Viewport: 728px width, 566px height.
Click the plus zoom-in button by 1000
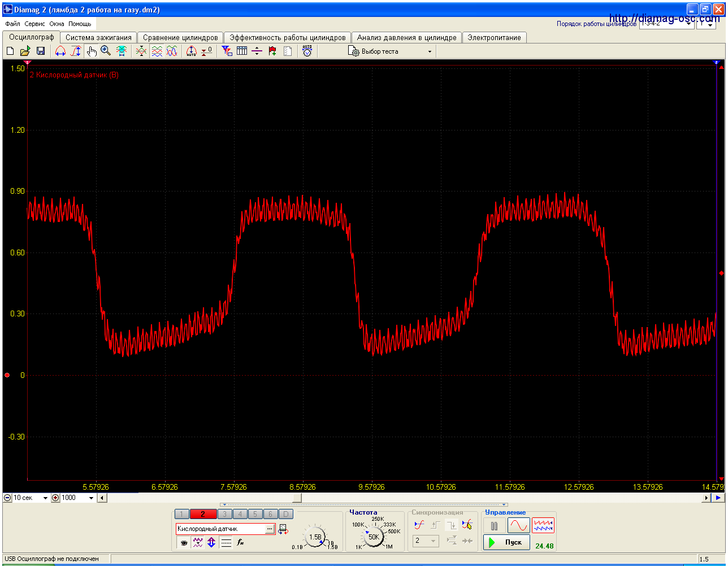tap(55, 498)
